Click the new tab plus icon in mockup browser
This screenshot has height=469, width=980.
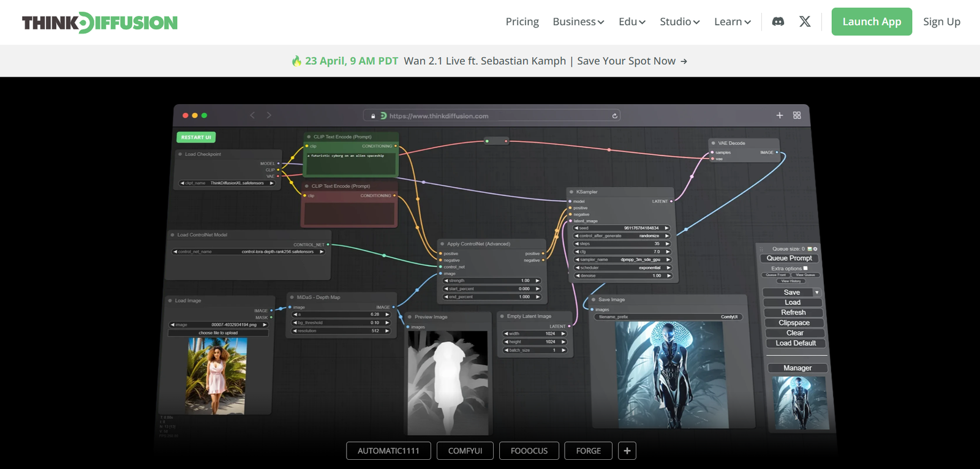779,115
